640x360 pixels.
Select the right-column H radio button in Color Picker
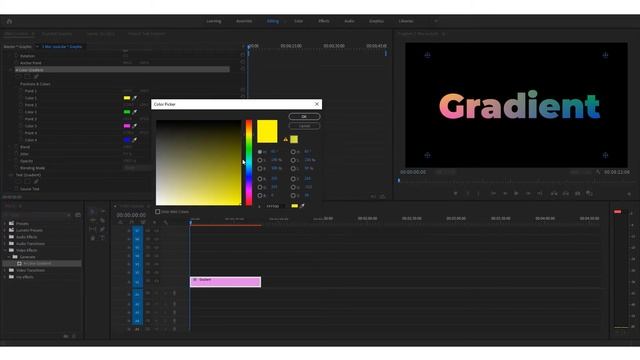[293, 152]
